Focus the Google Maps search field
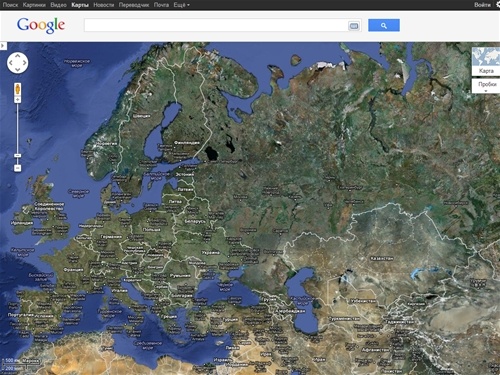Image resolution: width=500 pixels, height=375 pixels. click(216, 25)
